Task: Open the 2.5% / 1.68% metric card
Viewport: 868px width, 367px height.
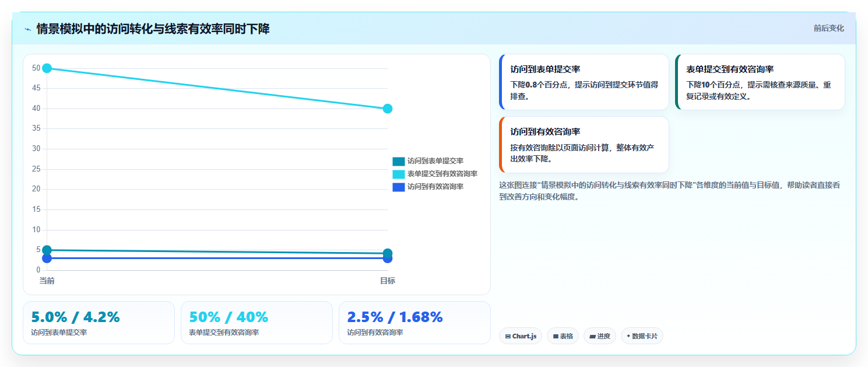Action: (414, 323)
